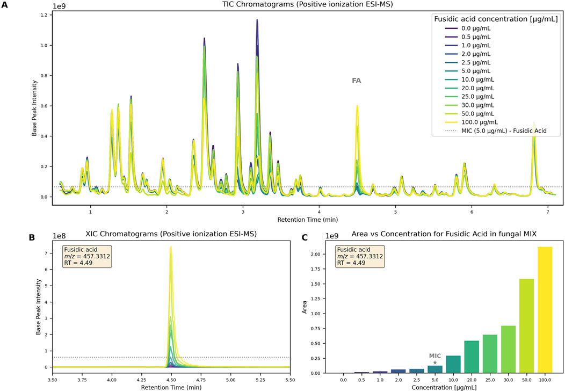Click the "1e9" exponent label above panel A
Viewport: 565px width, 392px height.
click(59, 6)
